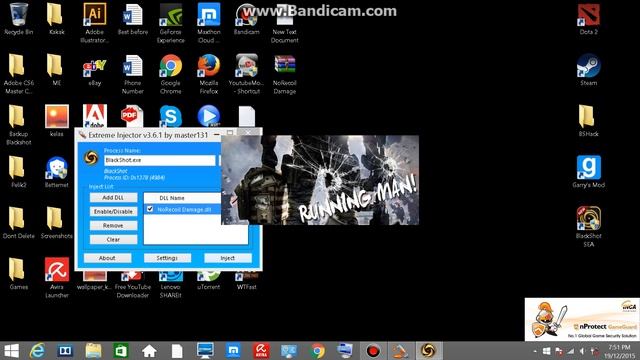The image size is (640, 360).
Task: Select the Battlenet desktop icon
Action: point(57,172)
